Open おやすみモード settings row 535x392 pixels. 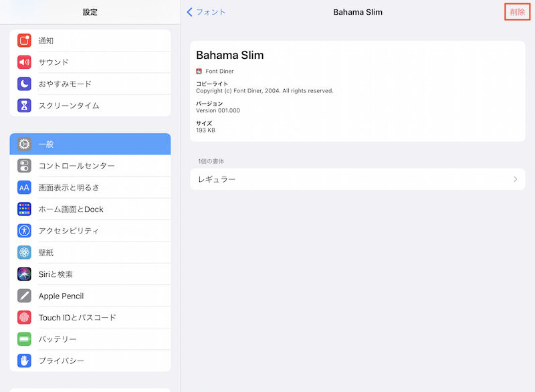point(90,84)
